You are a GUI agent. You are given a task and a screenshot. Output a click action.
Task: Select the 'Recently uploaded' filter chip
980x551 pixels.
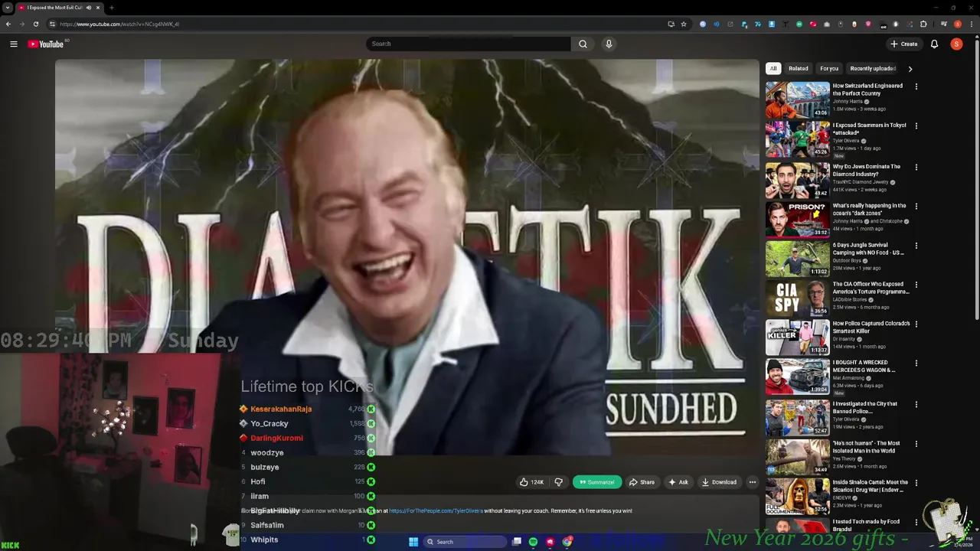tap(873, 69)
